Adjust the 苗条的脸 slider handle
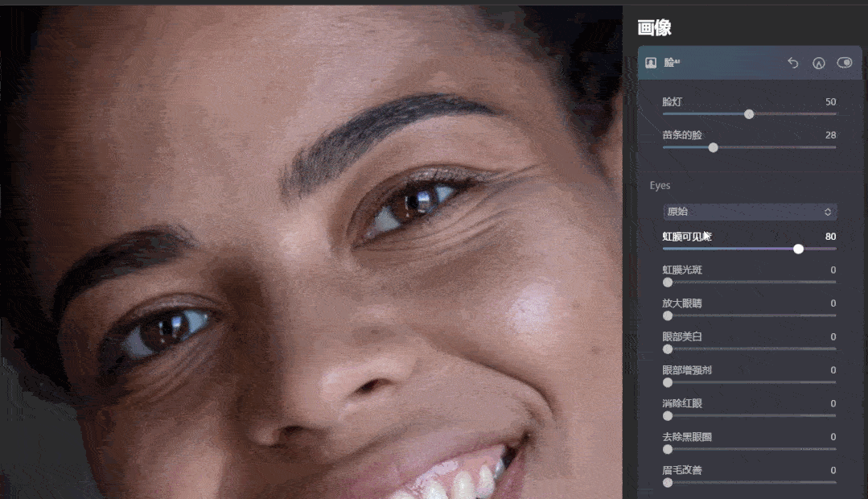868x499 pixels. click(x=713, y=147)
